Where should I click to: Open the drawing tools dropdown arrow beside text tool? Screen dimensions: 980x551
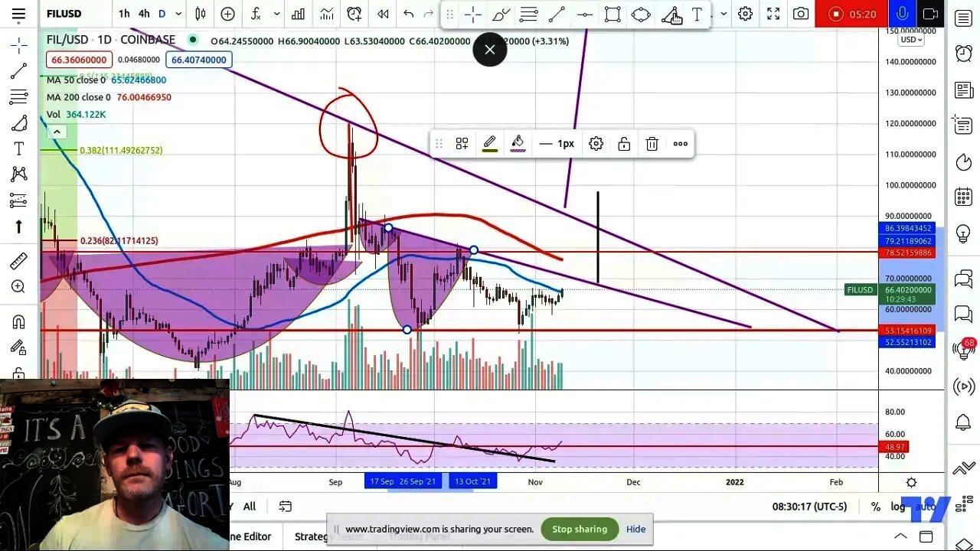(x=724, y=14)
